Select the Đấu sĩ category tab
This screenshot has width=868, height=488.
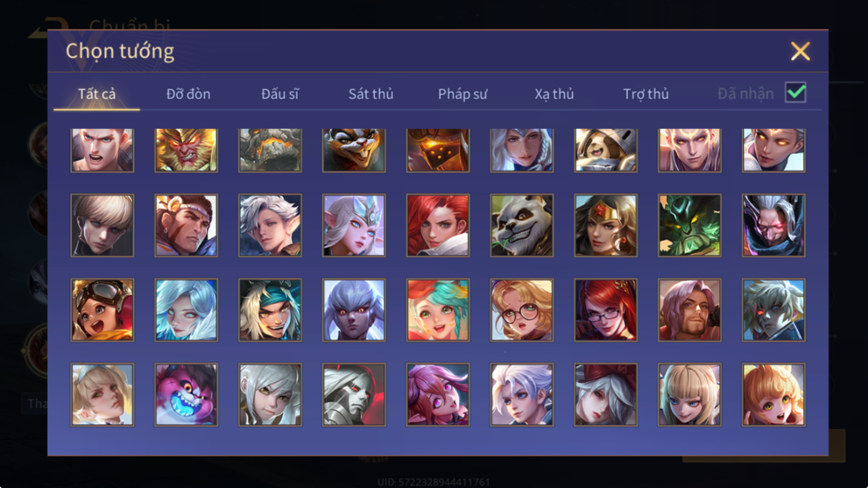280,94
